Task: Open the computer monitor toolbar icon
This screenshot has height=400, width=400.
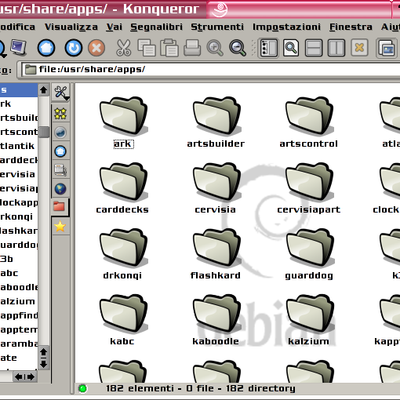Action: coord(18,48)
